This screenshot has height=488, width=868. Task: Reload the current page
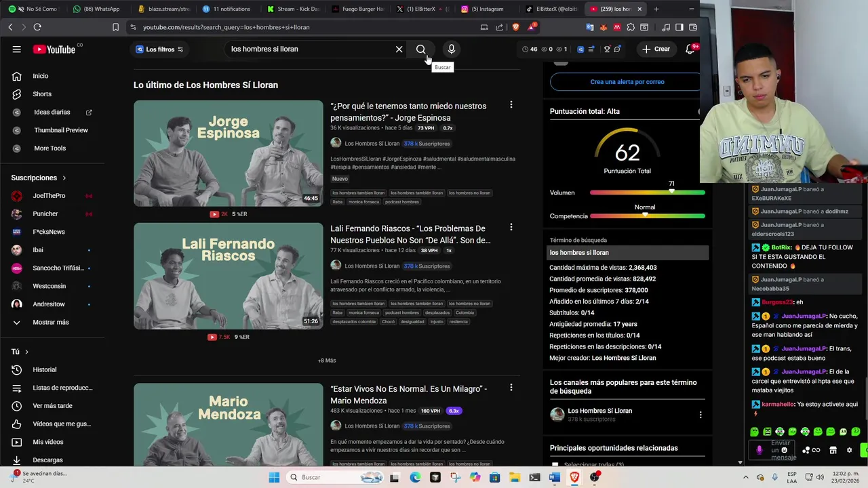pyautogui.click(x=37, y=27)
